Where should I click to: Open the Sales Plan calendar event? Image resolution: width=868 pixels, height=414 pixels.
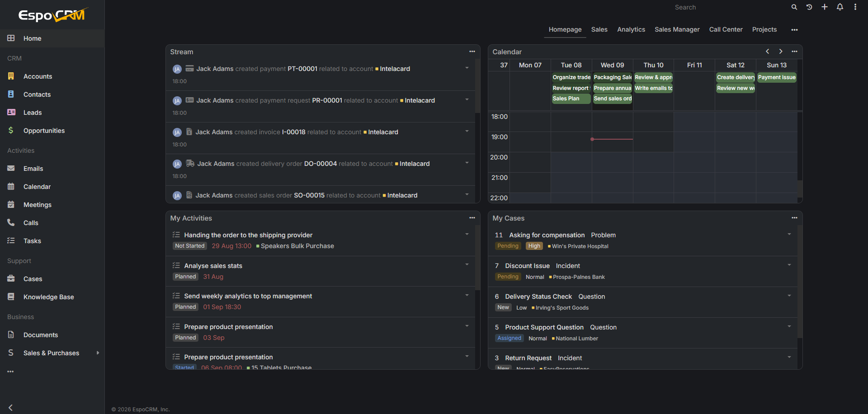(x=571, y=99)
